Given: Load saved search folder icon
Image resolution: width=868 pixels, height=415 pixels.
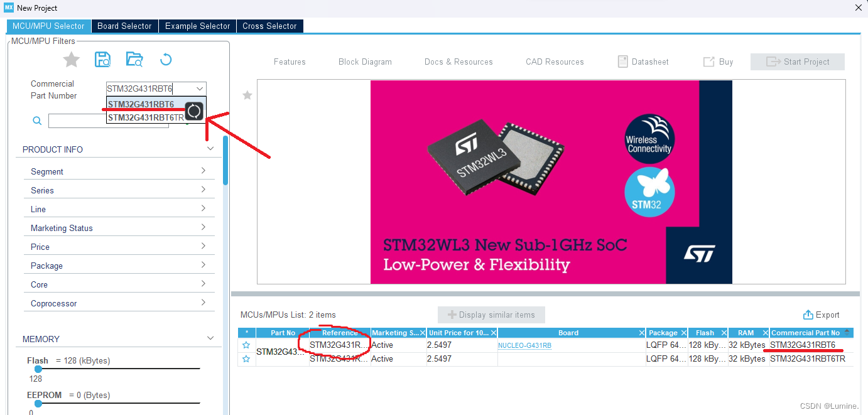Looking at the screenshot, I should click(x=134, y=60).
